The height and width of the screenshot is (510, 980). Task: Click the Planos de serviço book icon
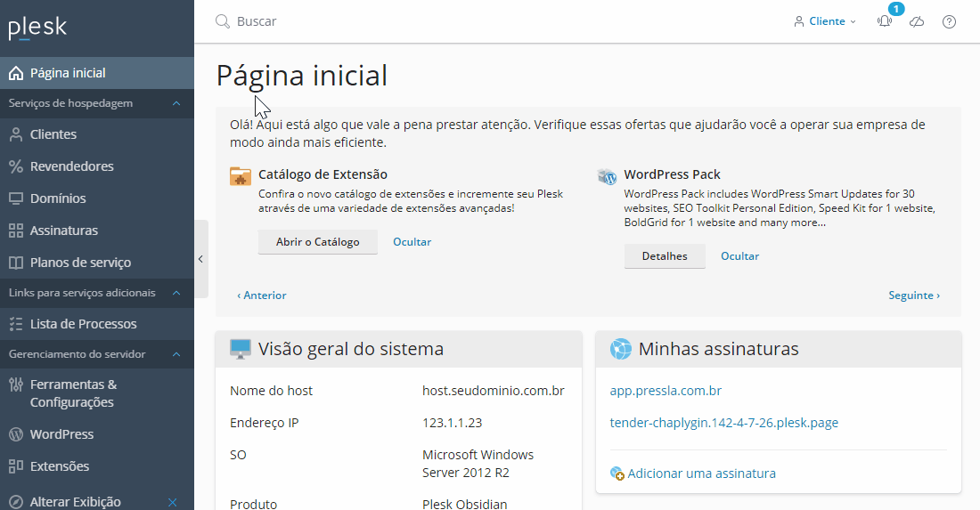[x=16, y=263]
